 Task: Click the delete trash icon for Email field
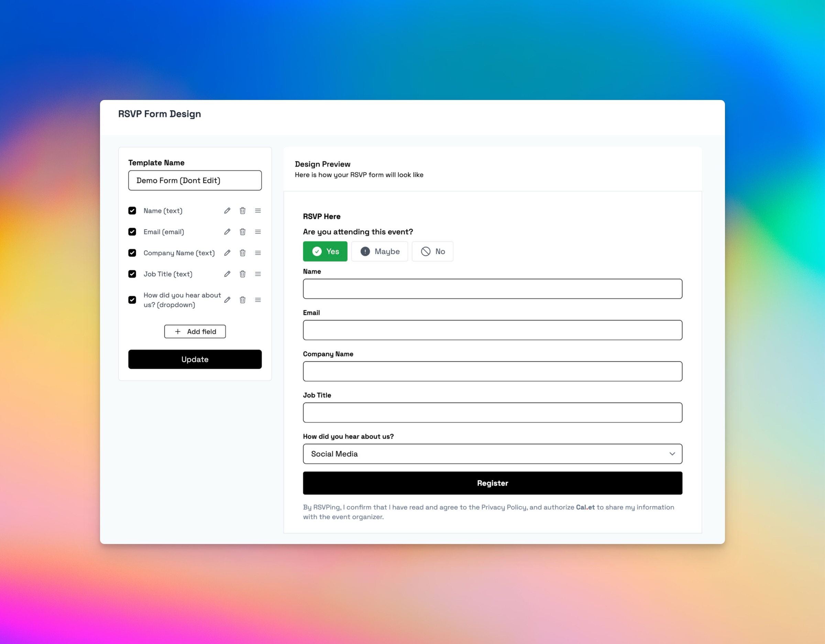[243, 232]
